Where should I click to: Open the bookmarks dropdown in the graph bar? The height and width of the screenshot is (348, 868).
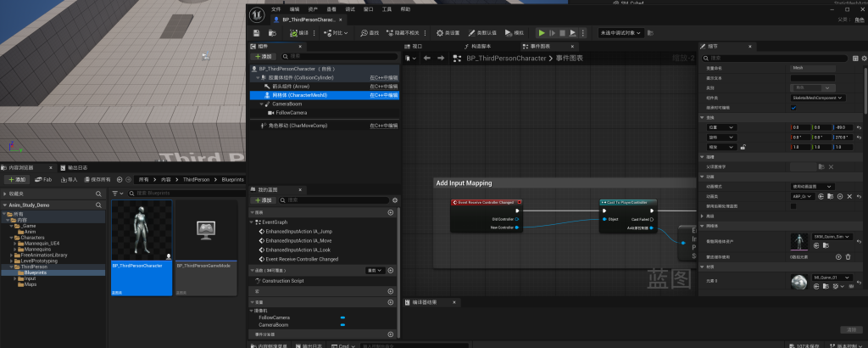410,58
